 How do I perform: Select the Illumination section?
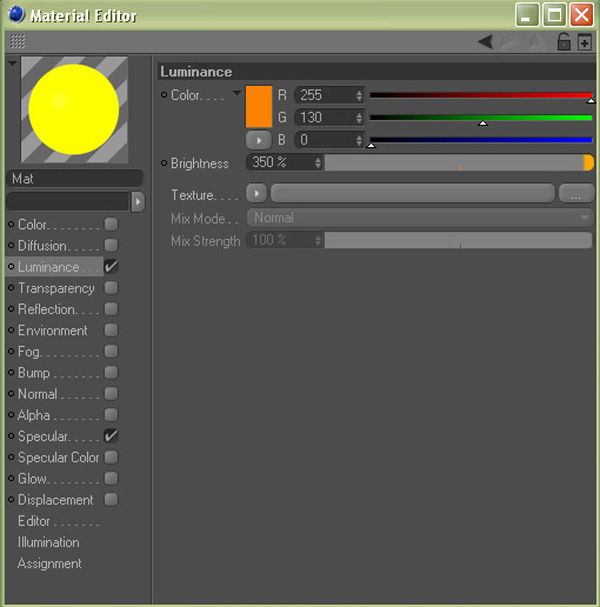pos(48,542)
